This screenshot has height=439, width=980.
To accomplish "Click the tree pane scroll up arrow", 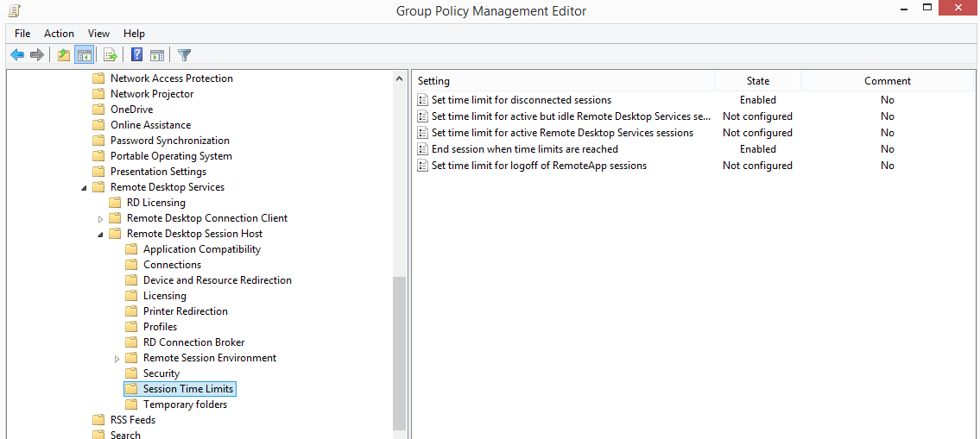I will pos(400,78).
